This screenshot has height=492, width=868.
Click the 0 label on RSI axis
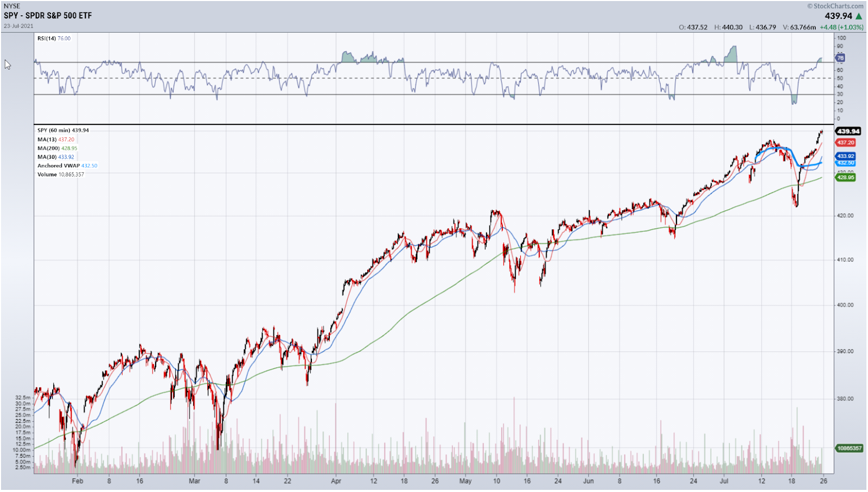(839, 118)
